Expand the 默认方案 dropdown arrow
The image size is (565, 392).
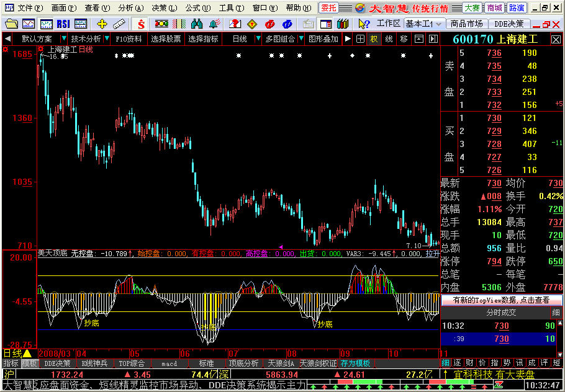tap(64, 38)
